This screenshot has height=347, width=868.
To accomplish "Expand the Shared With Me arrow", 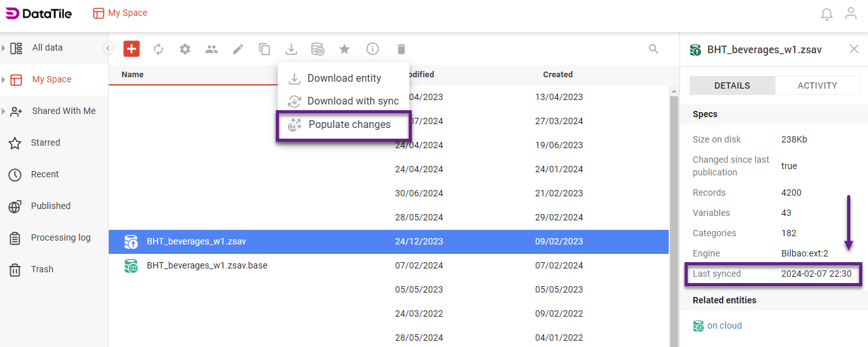I will click(4, 111).
